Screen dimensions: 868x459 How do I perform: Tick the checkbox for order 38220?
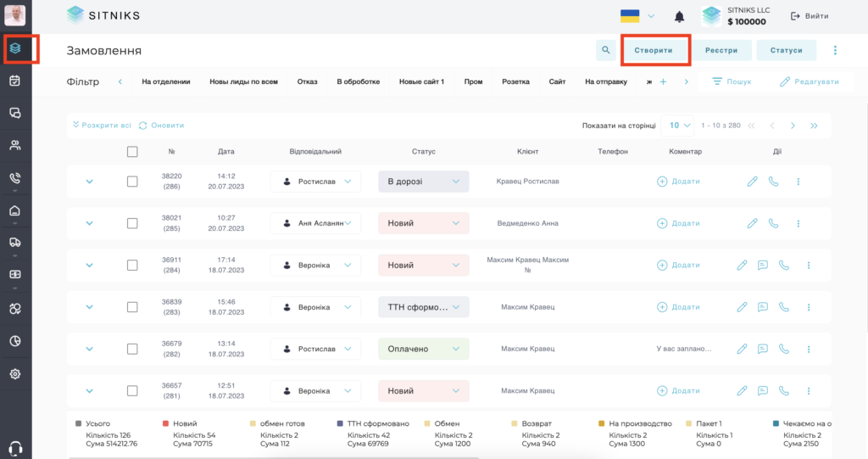pos(132,182)
